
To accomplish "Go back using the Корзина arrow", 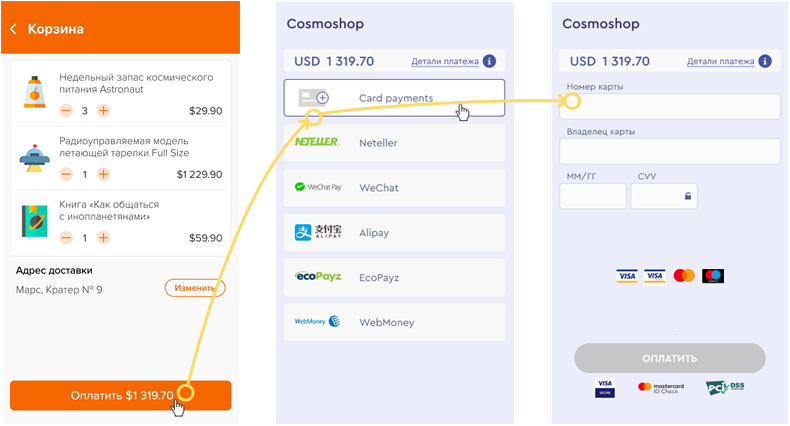I will point(14,29).
